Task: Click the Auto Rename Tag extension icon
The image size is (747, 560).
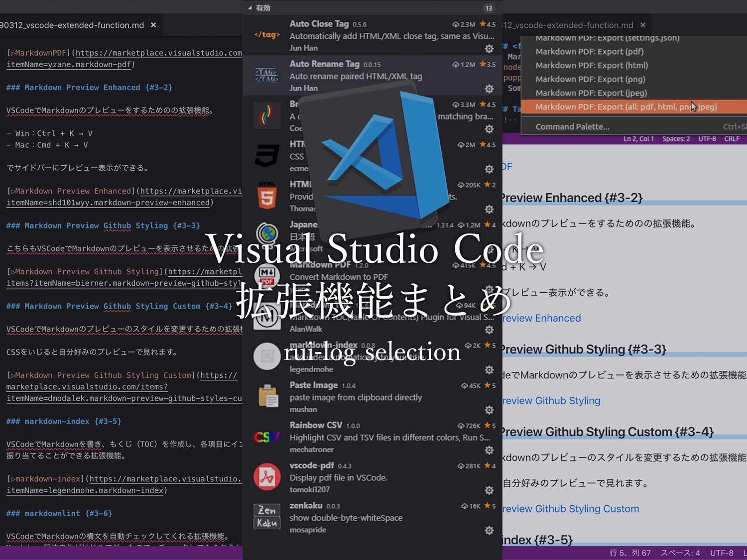Action: click(267, 75)
